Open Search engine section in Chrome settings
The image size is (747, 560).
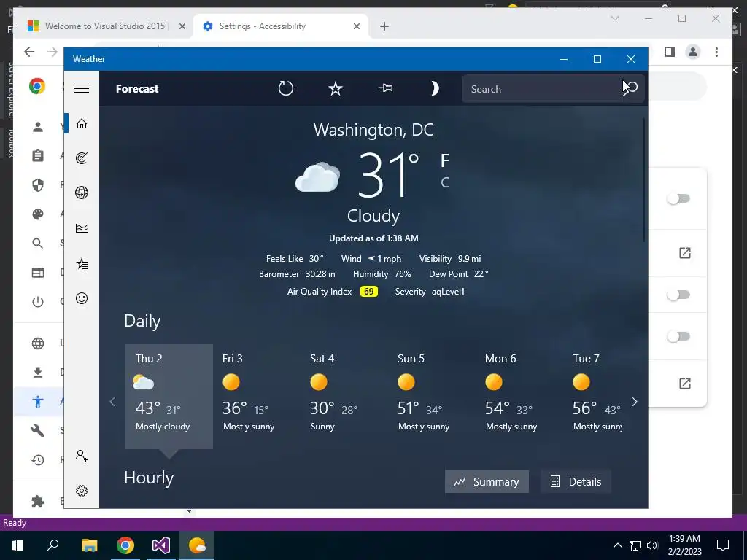[38, 244]
